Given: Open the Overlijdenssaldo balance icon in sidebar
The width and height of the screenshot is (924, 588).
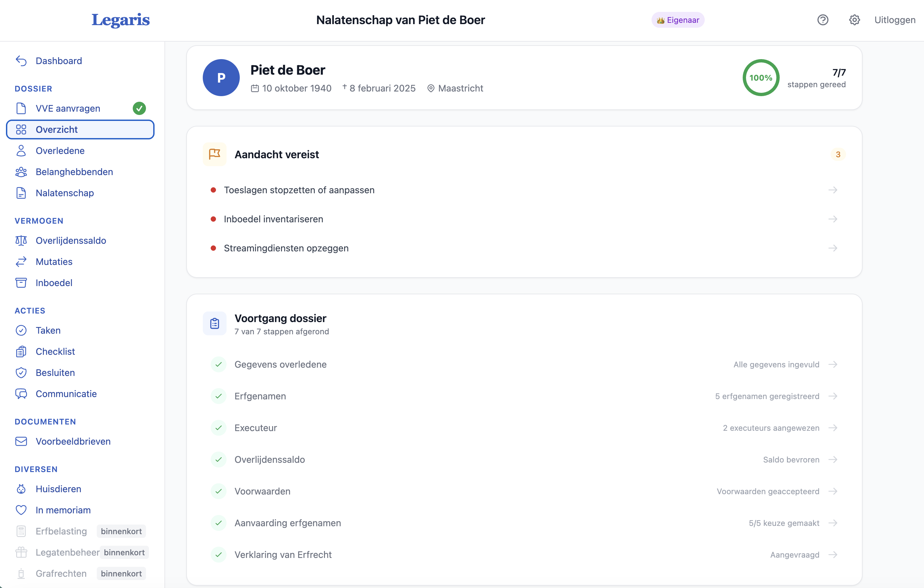Looking at the screenshot, I should tap(21, 240).
